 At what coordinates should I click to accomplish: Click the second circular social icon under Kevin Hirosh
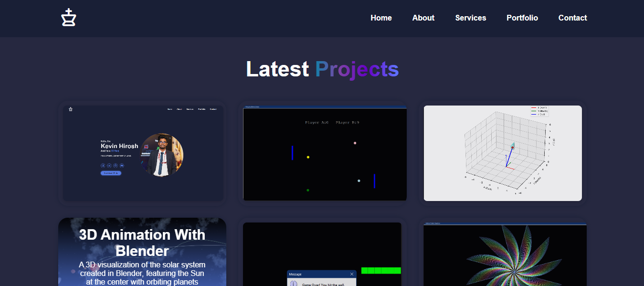tap(109, 166)
